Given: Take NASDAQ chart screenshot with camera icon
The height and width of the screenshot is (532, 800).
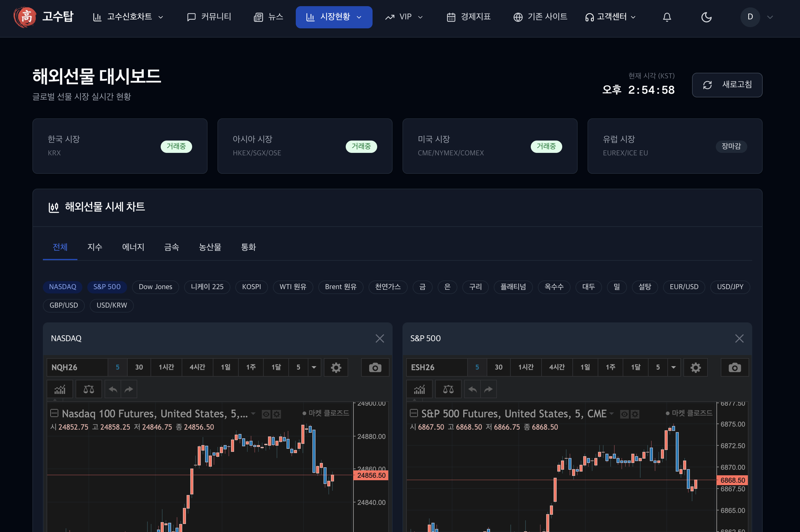Looking at the screenshot, I should [375, 367].
